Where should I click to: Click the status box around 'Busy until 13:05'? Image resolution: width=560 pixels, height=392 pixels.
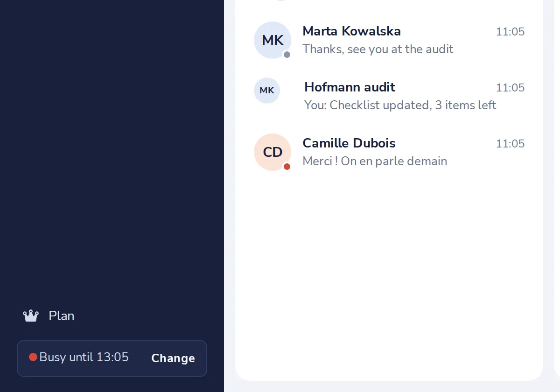pos(112,358)
